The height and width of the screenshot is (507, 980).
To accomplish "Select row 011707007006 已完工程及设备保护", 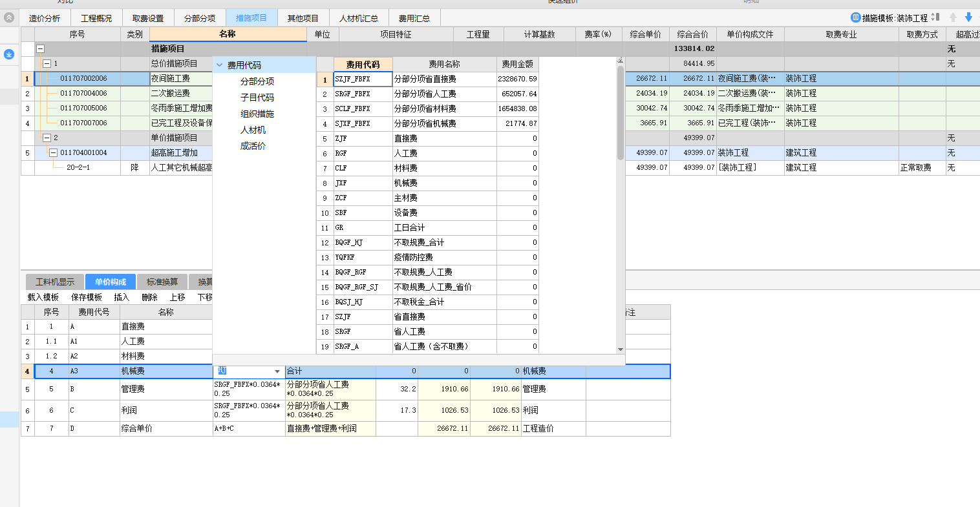I will point(117,123).
